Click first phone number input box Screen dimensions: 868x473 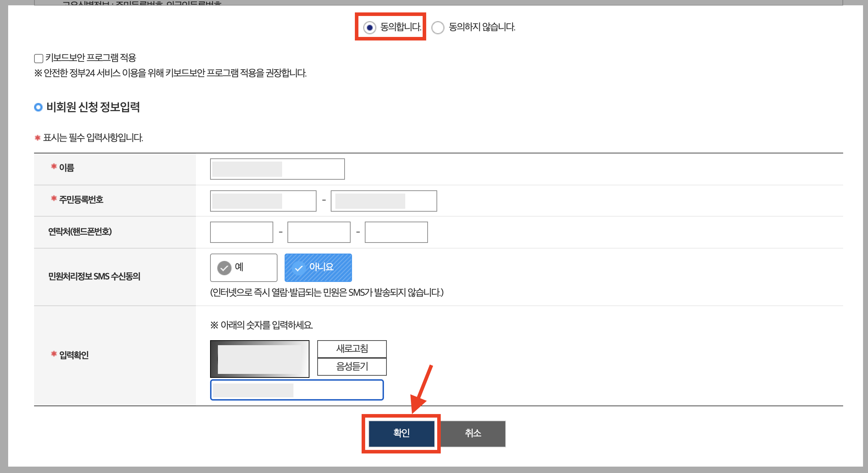coord(241,232)
